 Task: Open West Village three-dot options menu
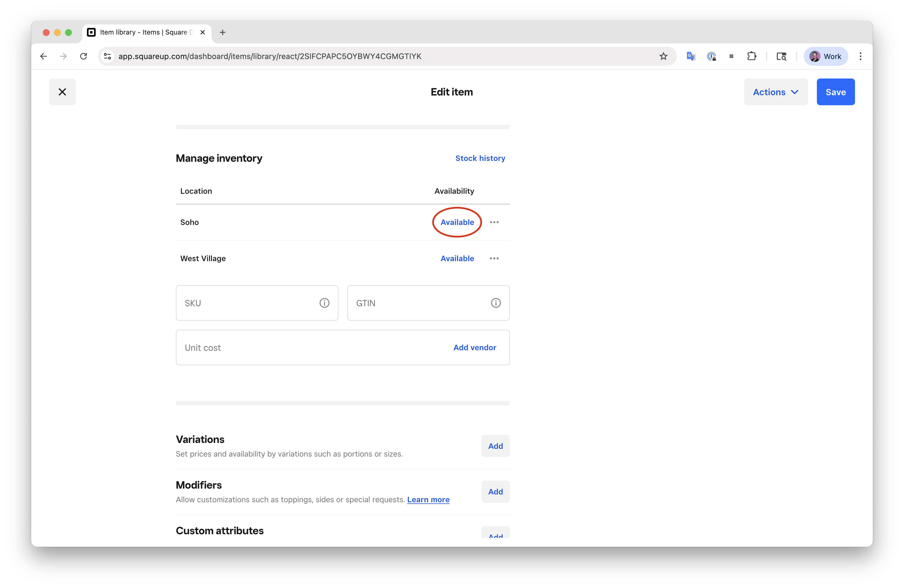[x=494, y=258]
